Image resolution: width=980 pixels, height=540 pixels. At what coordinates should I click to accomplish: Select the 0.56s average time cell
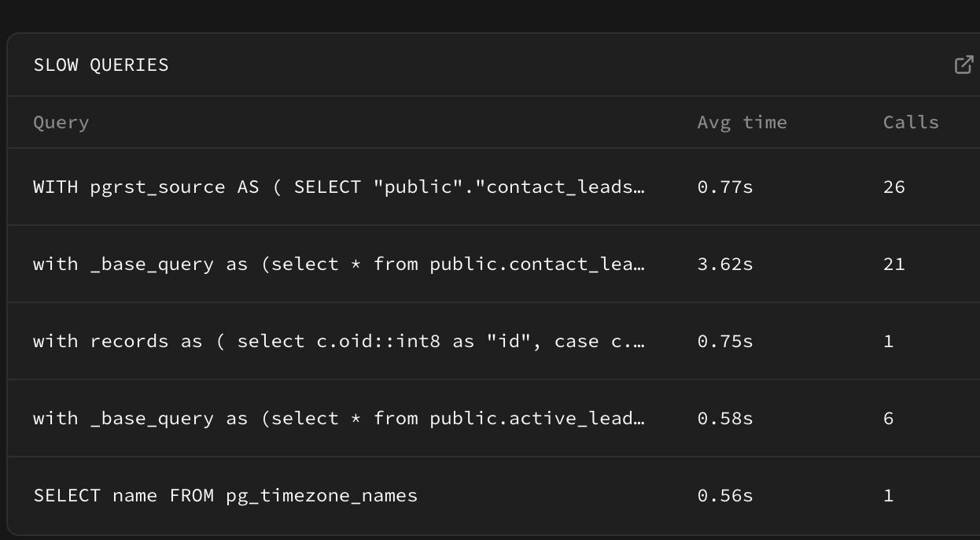[724, 496]
